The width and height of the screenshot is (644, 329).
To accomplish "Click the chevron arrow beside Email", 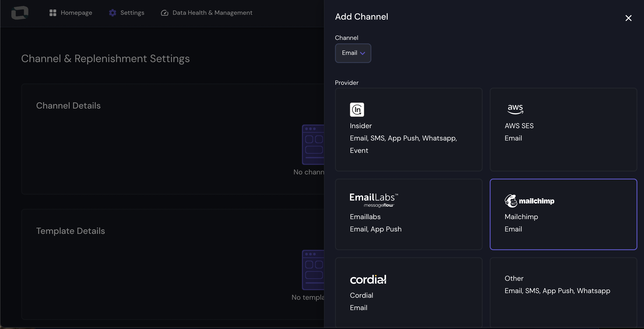I will tap(363, 53).
